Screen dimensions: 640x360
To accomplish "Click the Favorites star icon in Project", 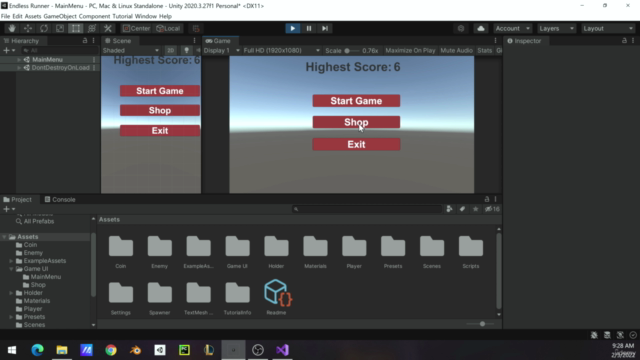I will coord(476,209).
